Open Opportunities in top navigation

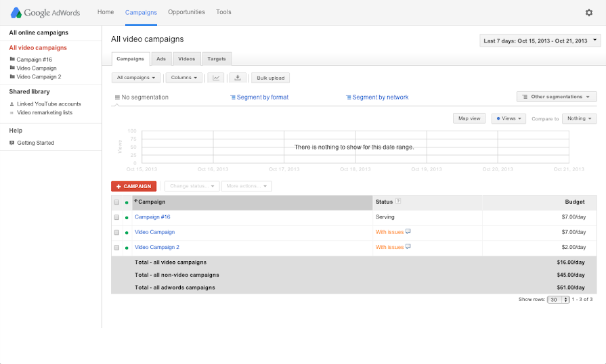click(x=186, y=12)
